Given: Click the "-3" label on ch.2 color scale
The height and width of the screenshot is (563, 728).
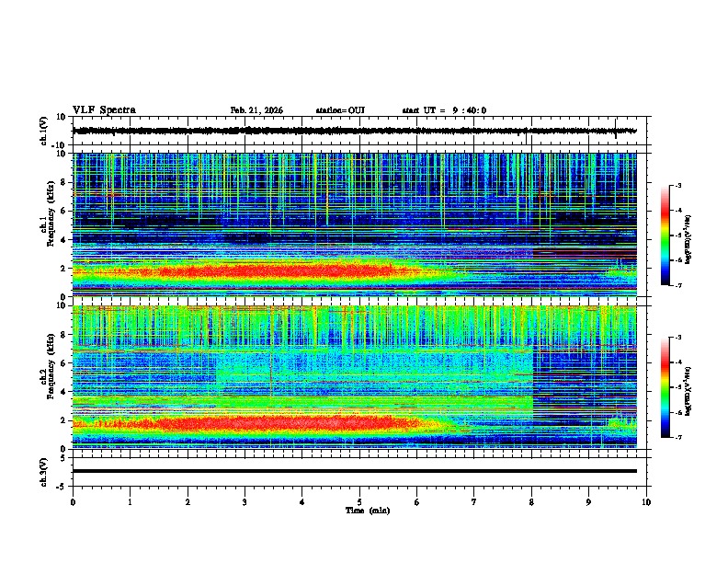Looking at the screenshot, I should [677, 338].
